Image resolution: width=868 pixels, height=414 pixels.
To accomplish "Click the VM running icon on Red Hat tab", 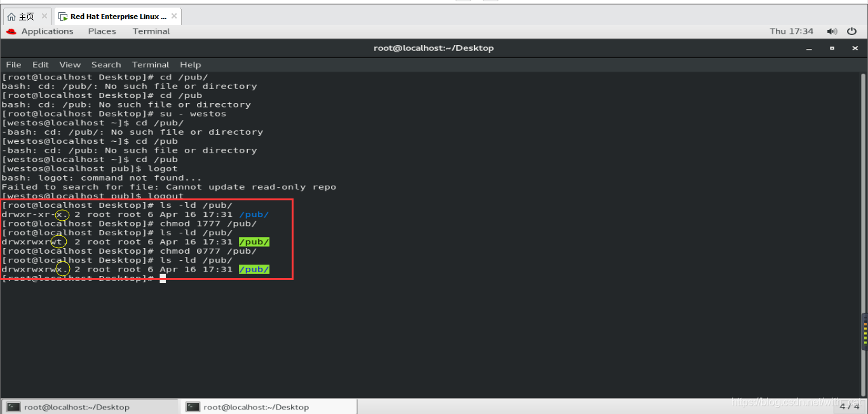I will point(63,17).
